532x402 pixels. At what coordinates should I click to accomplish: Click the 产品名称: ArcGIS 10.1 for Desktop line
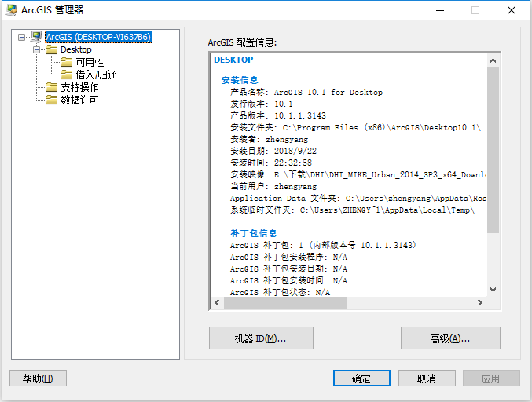[x=306, y=92]
